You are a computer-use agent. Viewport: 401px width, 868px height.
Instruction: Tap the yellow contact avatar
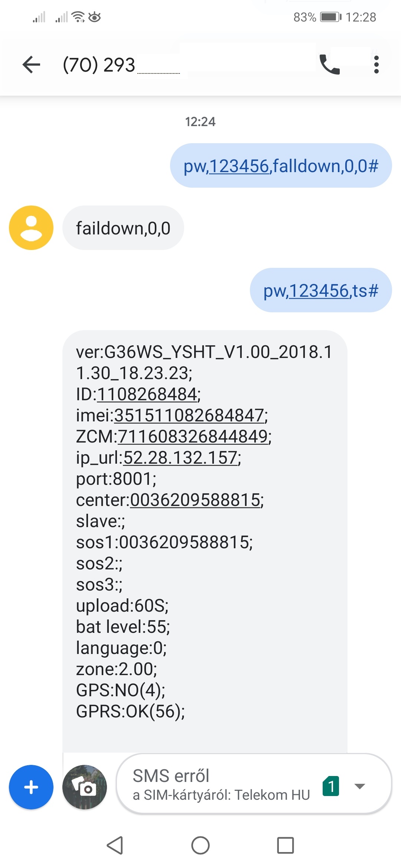click(x=31, y=228)
